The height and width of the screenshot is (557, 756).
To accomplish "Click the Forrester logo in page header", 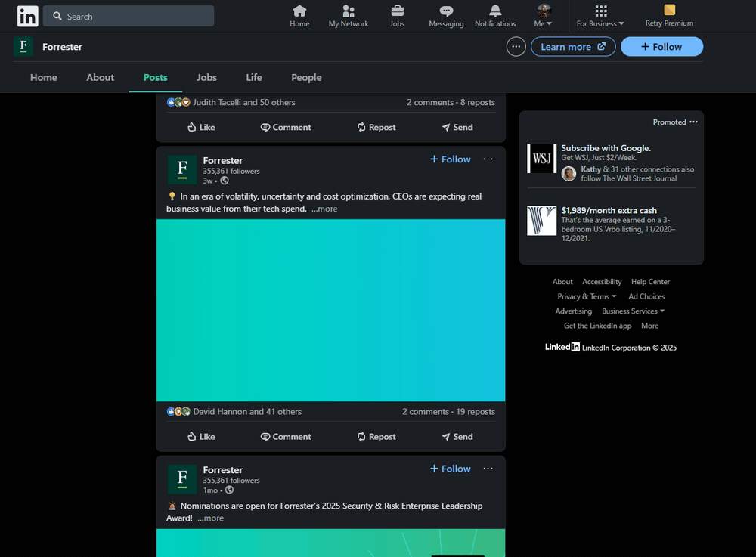I will pyautogui.click(x=23, y=47).
